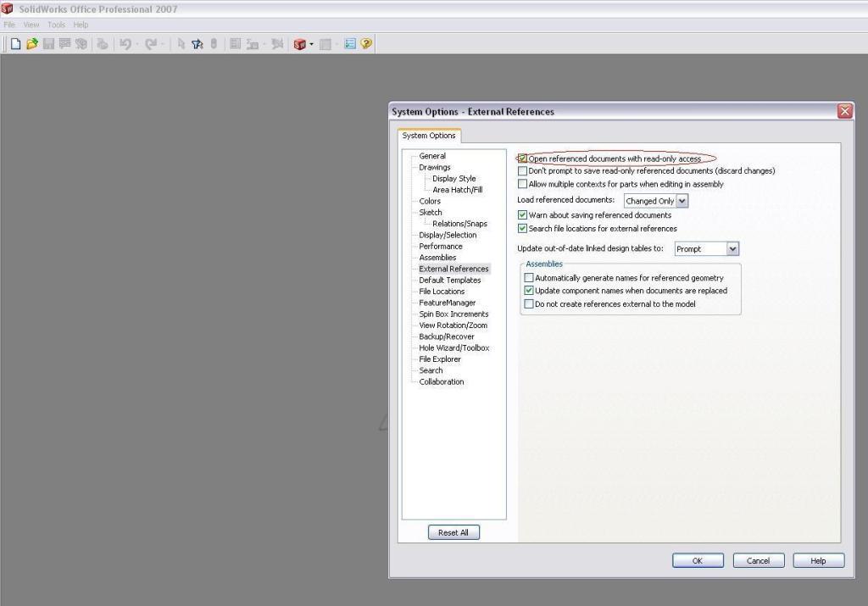Select File Locations in options tree
Image resolution: width=868 pixels, height=606 pixels.
pyautogui.click(x=442, y=292)
